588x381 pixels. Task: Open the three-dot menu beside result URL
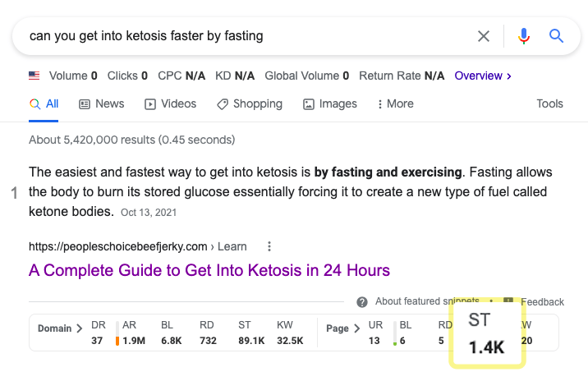click(269, 246)
